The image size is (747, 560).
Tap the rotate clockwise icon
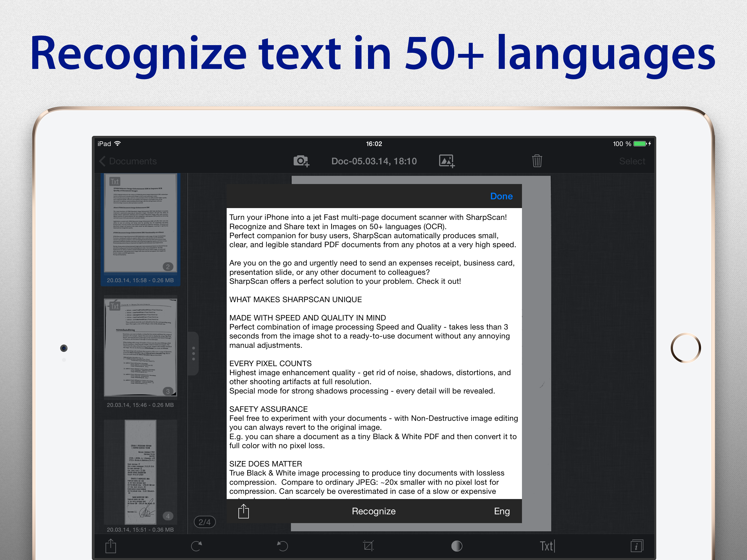(x=197, y=546)
